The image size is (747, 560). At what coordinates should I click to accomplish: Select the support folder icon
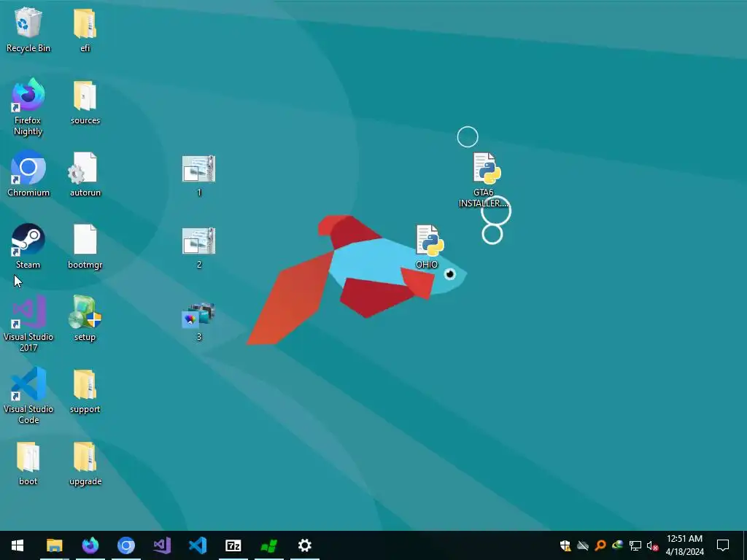[x=85, y=391]
